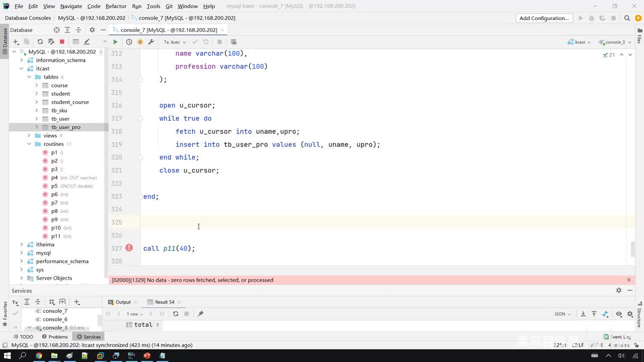Open table editor icon in Database toolbar

click(76, 42)
